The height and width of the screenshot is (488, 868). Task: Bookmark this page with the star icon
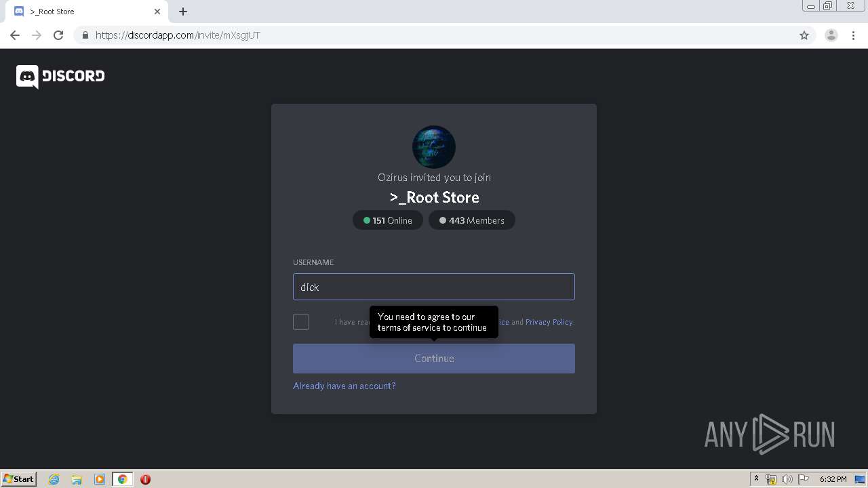[x=804, y=35]
